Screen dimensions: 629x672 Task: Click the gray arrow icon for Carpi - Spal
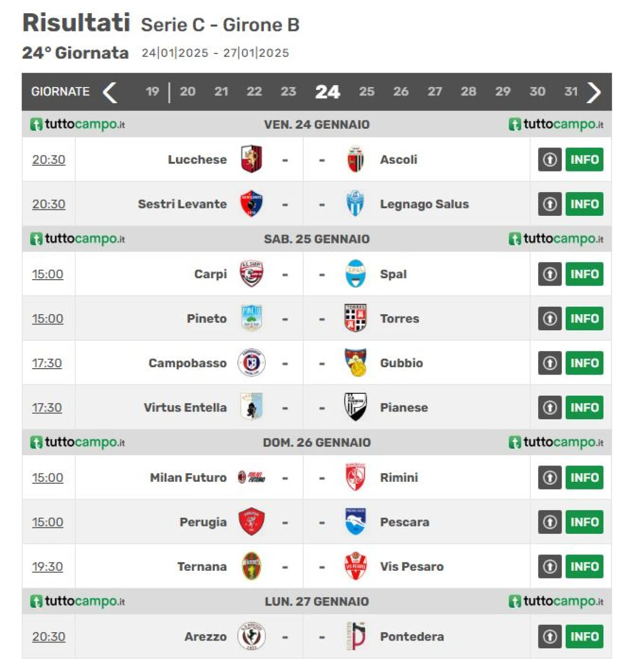point(550,274)
